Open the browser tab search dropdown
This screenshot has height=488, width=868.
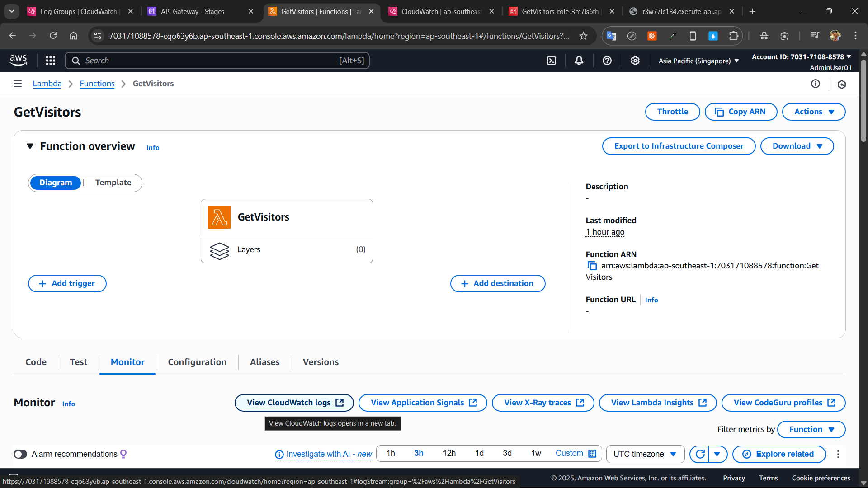click(12, 11)
